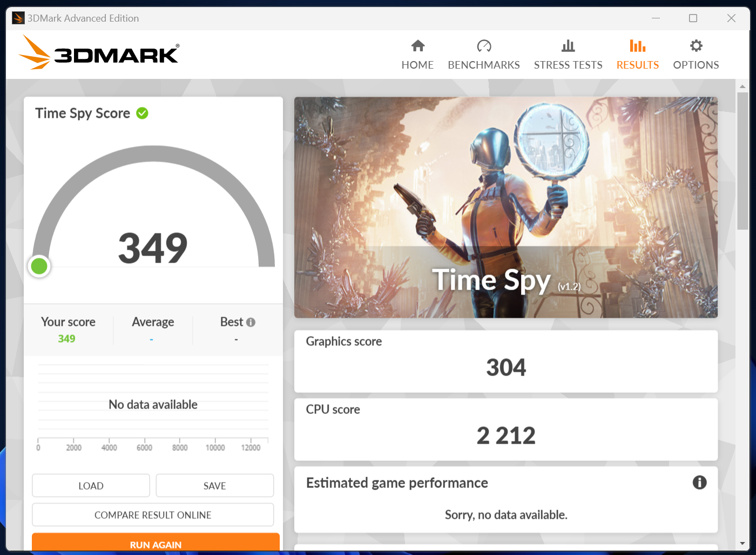Image resolution: width=756 pixels, height=555 pixels.
Task: Click the 3DMark app icon in title bar
Action: click(18, 18)
